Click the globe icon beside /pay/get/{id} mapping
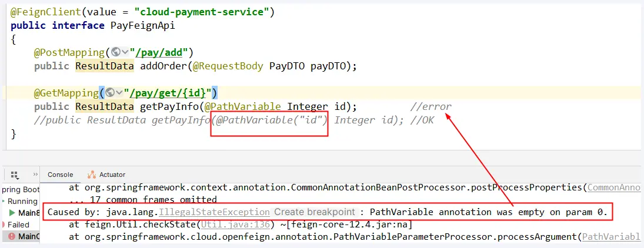 tap(109, 93)
